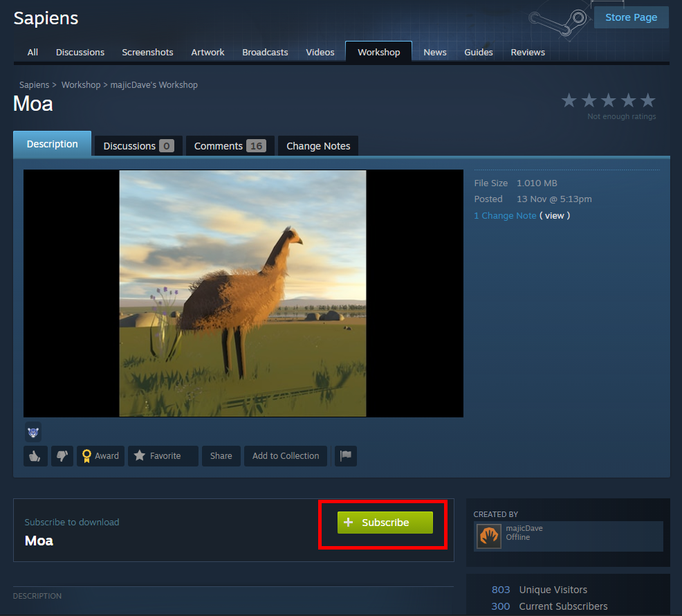Viewport: 682px width, 616px height.
Task: Open the Store Page
Action: (x=631, y=17)
